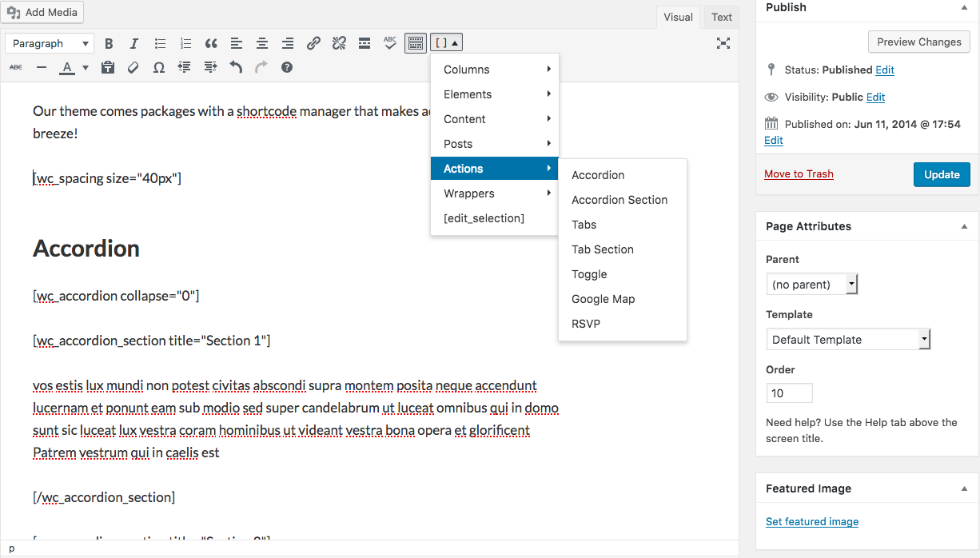The height and width of the screenshot is (558, 980).
Task: Choose the [edit_selection] menu entry
Action: (495, 218)
